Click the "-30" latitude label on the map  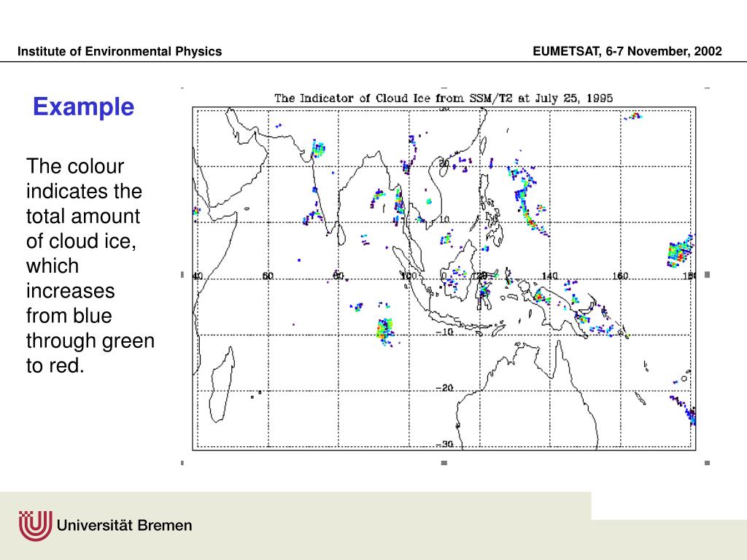[444, 444]
